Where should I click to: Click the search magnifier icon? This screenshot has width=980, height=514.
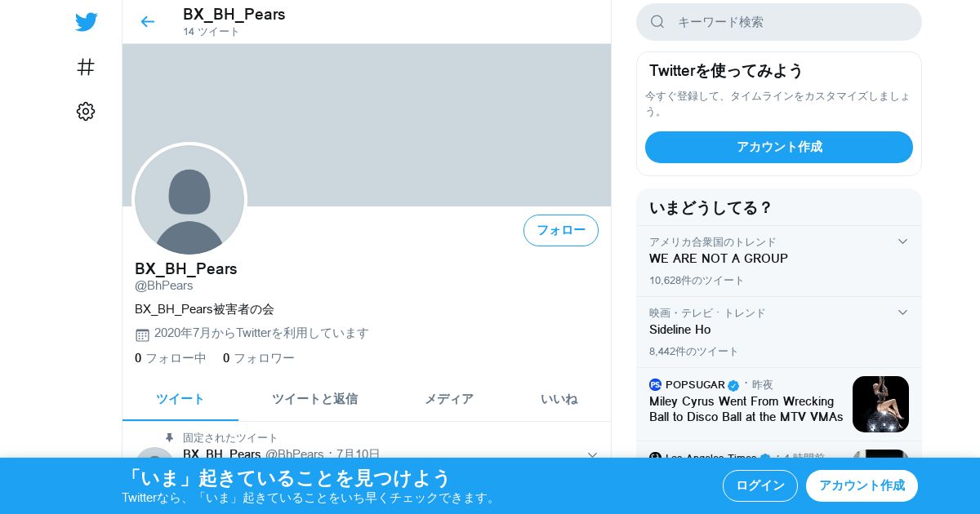click(657, 22)
